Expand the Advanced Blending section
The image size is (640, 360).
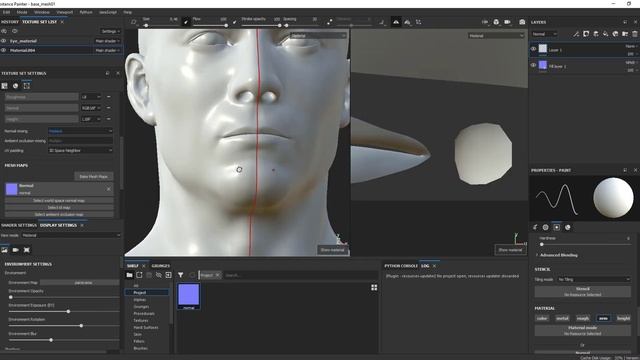click(558, 255)
